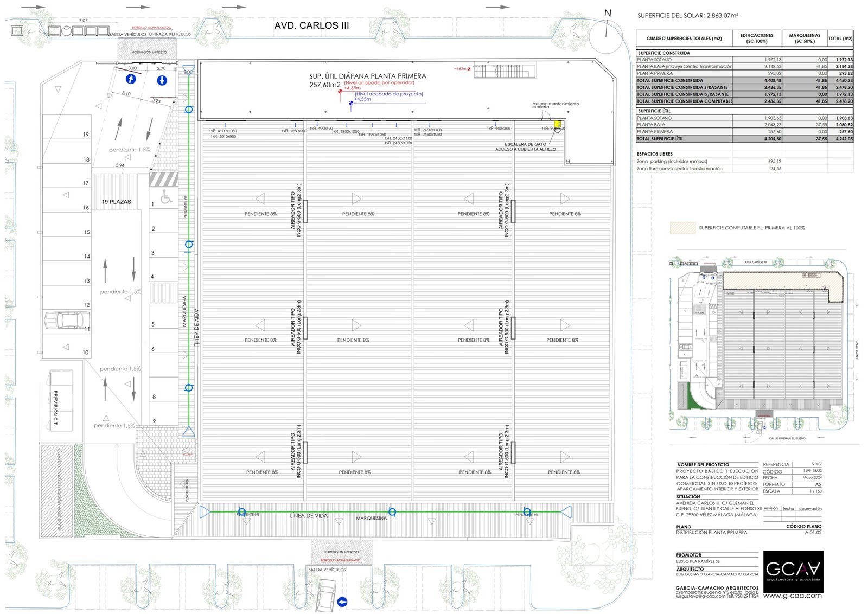Click the red level marker at +4,65m
Screen dimensions: 868x614
(340, 91)
